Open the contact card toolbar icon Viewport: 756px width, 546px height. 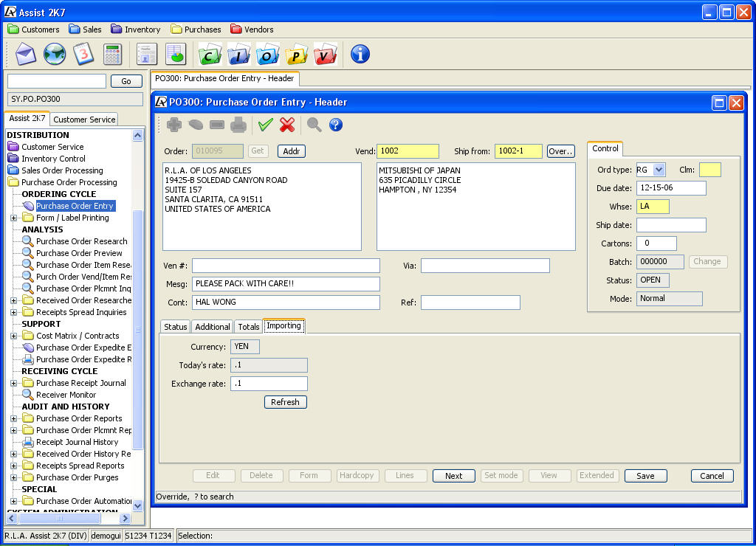147,54
